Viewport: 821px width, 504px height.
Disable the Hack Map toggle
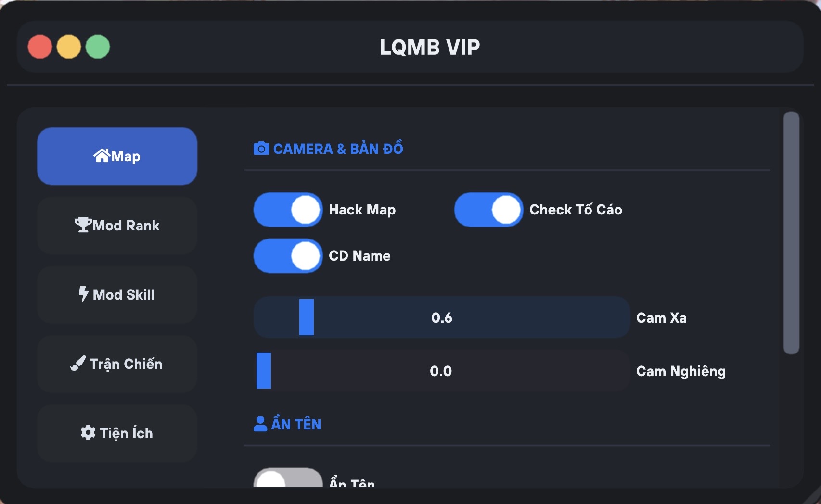[288, 210]
